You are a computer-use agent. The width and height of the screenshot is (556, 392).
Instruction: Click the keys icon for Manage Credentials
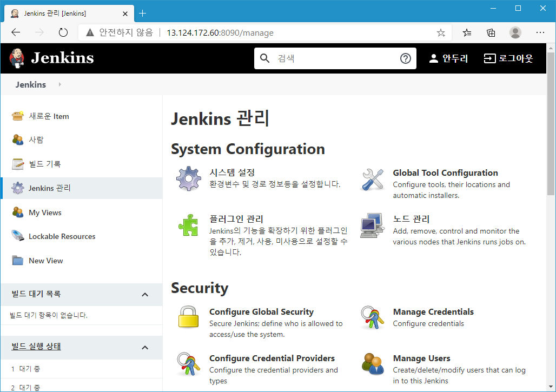pos(372,317)
